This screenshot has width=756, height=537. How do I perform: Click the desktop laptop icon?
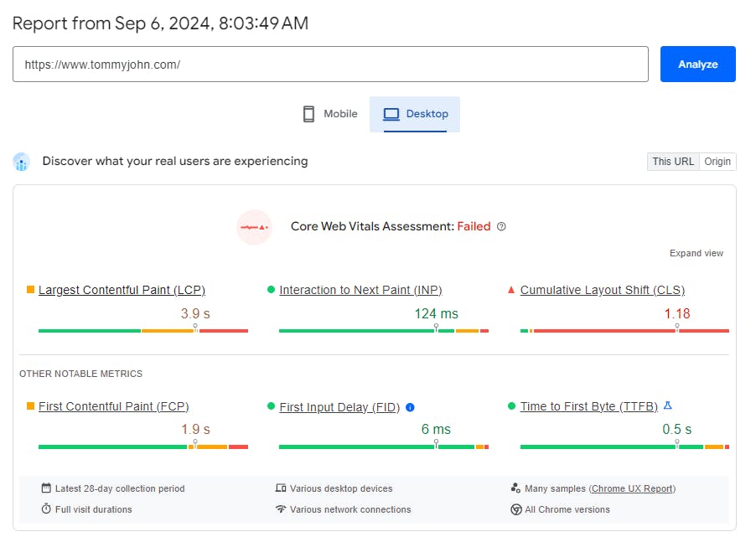coord(391,114)
